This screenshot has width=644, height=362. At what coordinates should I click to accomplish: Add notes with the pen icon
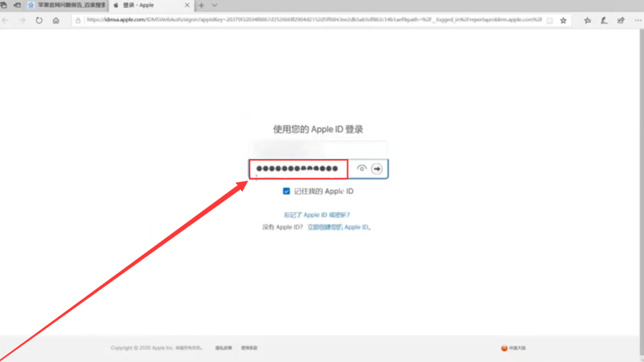pos(604,20)
